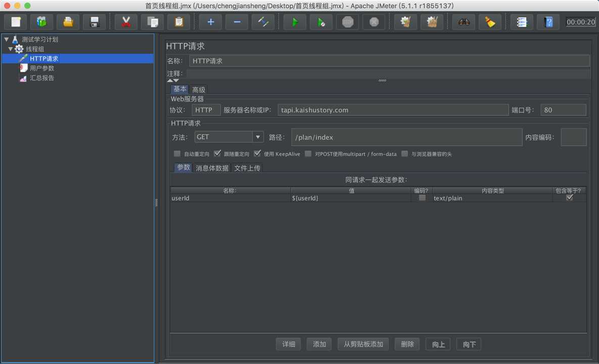Click the vertical split pane divider handle
The image size is (599, 364).
tap(156, 202)
